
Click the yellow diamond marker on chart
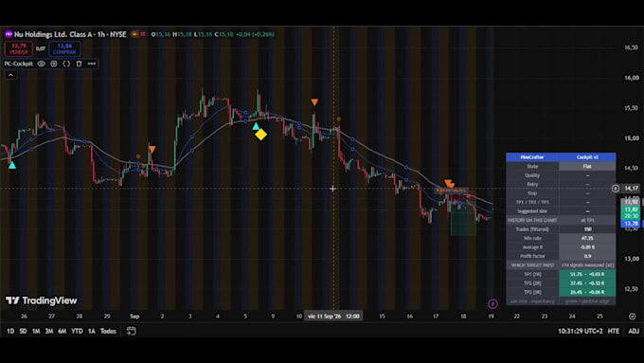[x=260, y=135]
